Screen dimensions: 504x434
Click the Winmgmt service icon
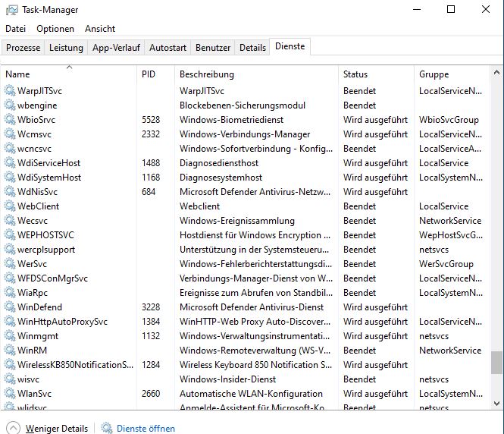(10, 336)
